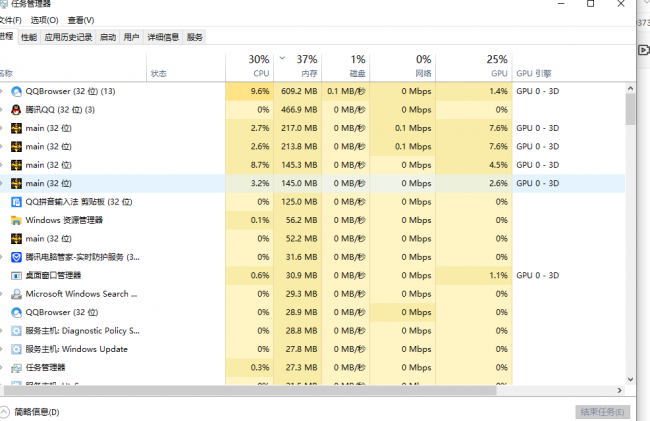Switch to the 启动 tab
Image resolution: width=650 pixels, height=421 pixels.
(x=108, y=37)
